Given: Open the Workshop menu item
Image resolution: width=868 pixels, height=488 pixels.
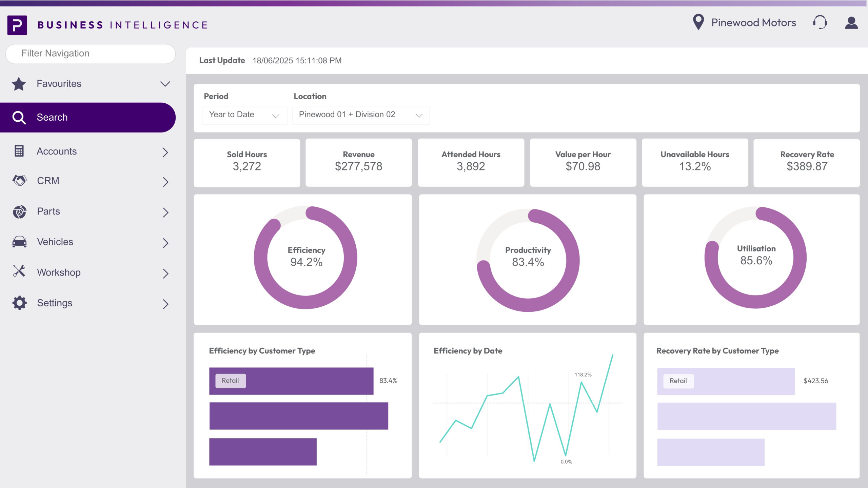Looking at the screenshot, I should pos(59,272).
